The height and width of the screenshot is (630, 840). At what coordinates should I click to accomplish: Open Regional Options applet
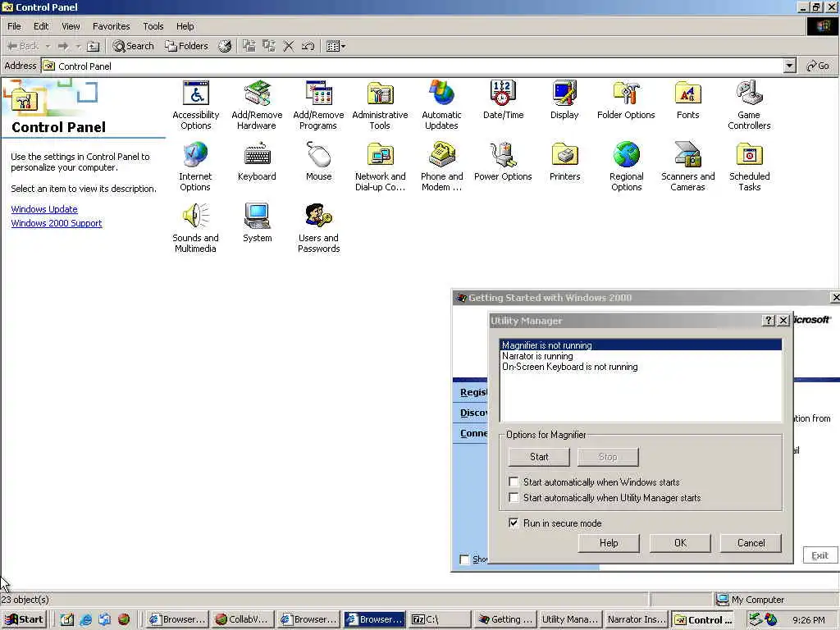tap(626, 167)
